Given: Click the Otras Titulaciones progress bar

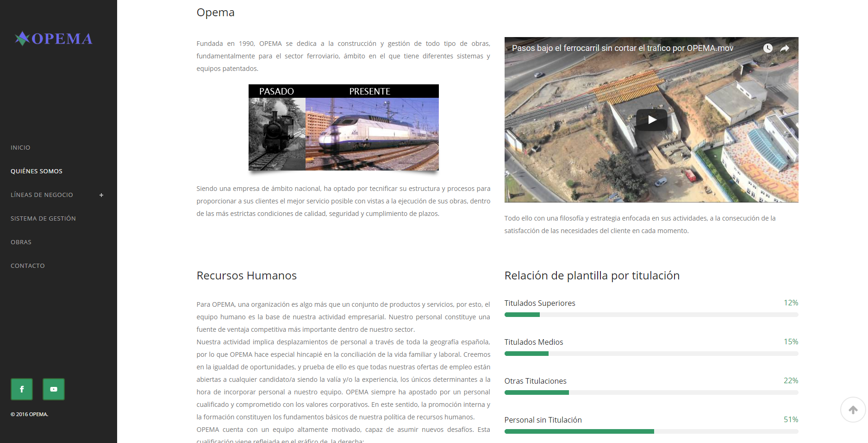Looking at the screenshot, I should [651, 392].
